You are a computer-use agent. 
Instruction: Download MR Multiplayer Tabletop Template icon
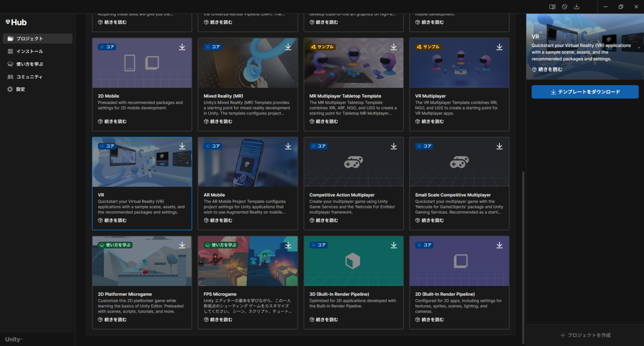point(394,47)
